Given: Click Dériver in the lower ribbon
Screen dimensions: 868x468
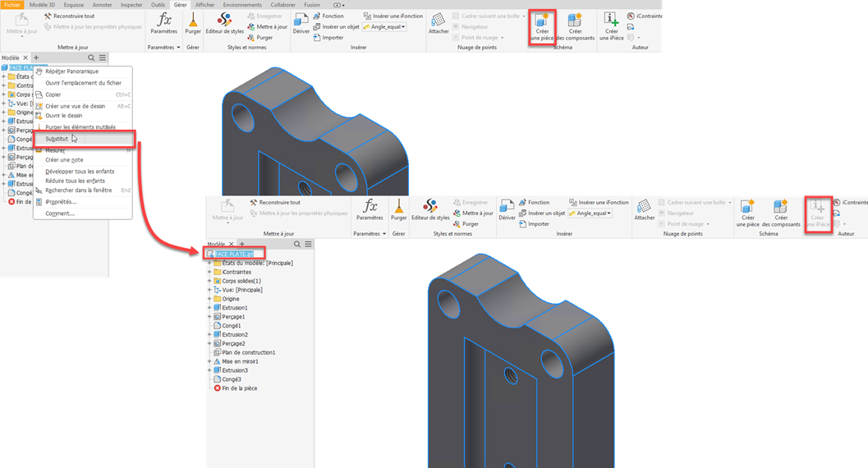Looking at the screenshot, I should pyautogui.click(x=507, y=209).
